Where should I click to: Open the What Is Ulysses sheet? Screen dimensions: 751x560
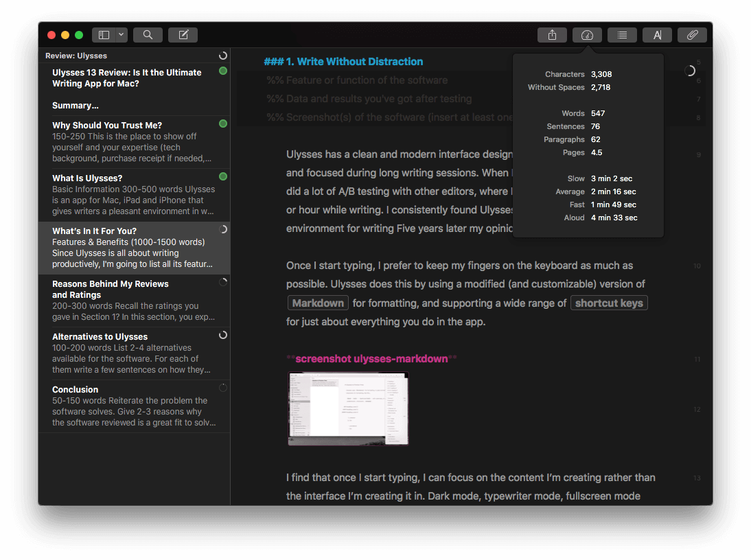click(x=134, y=195)
